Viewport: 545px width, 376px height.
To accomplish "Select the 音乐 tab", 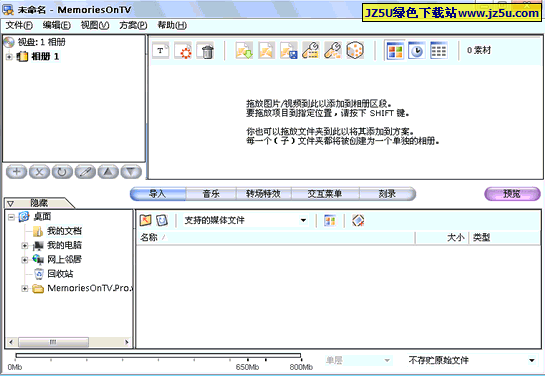I will click(x=211, y=194).
